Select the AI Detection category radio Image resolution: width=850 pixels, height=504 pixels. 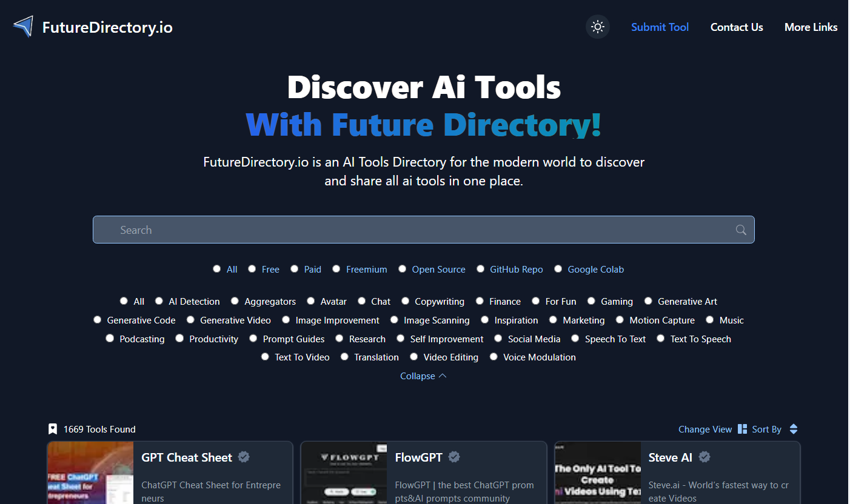(x=159, y=301)
